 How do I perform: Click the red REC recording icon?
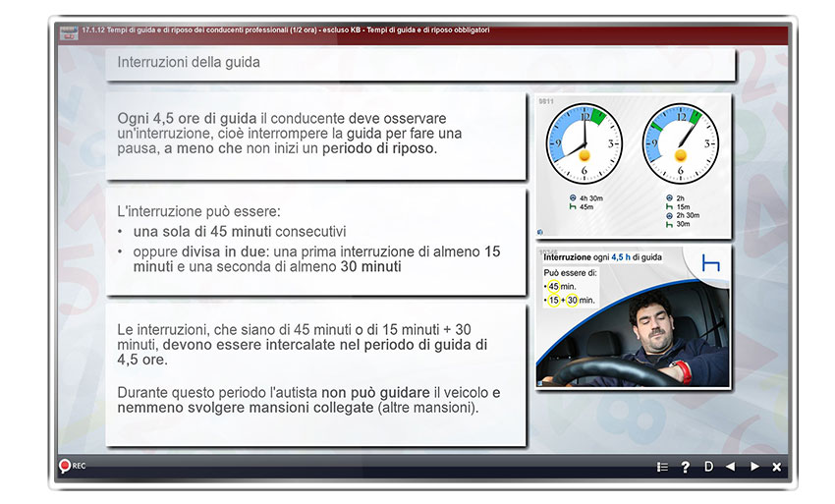(65, 467)
